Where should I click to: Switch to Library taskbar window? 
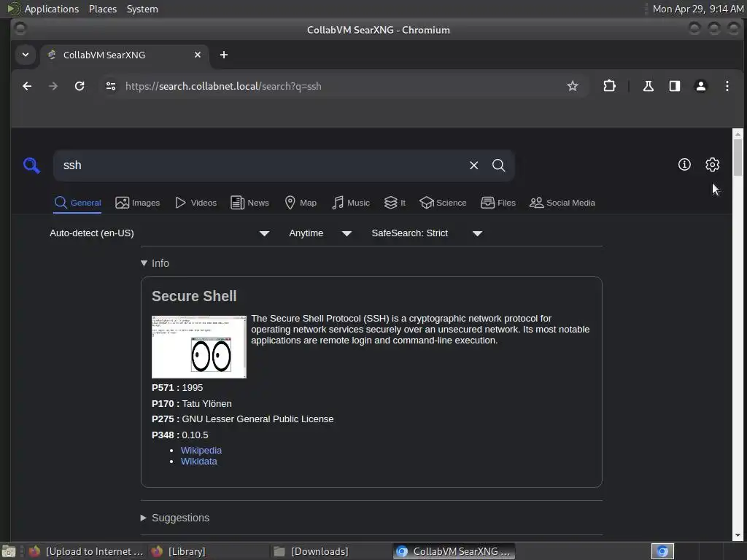click(x=208, y=551)
